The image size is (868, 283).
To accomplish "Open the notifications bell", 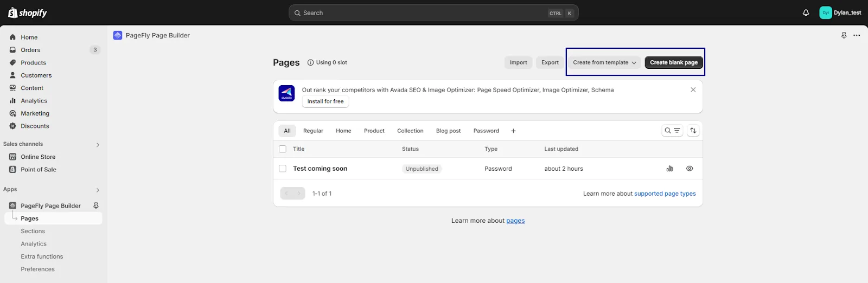I will point(806,12).
